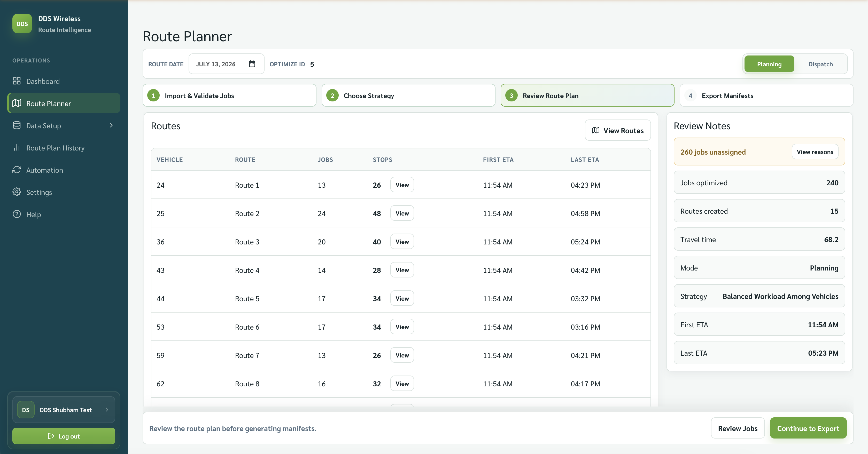Click step 1 number badge

(x=153, y=95)
